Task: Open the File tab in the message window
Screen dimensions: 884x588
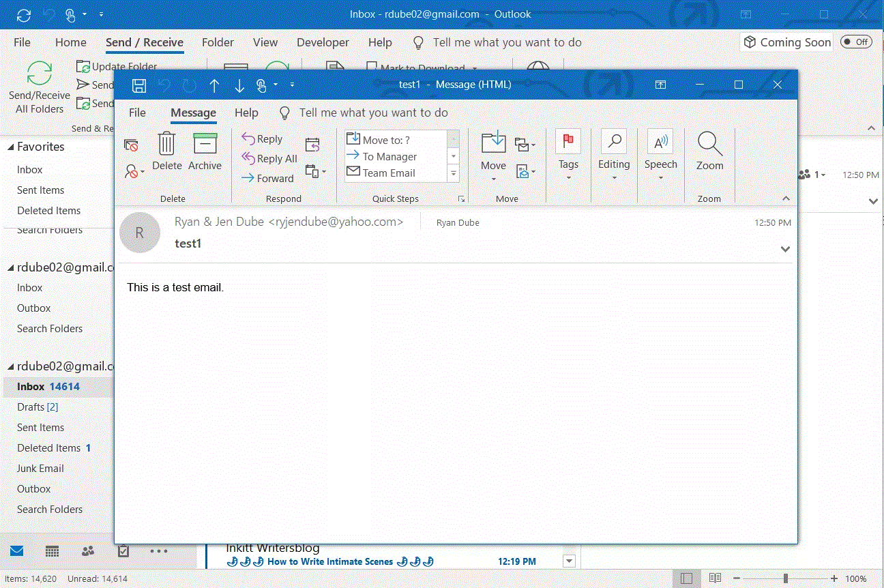Action: 137,113
